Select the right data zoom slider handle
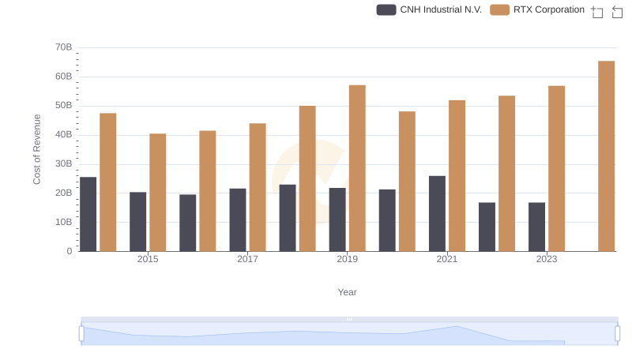 [618, 334]
